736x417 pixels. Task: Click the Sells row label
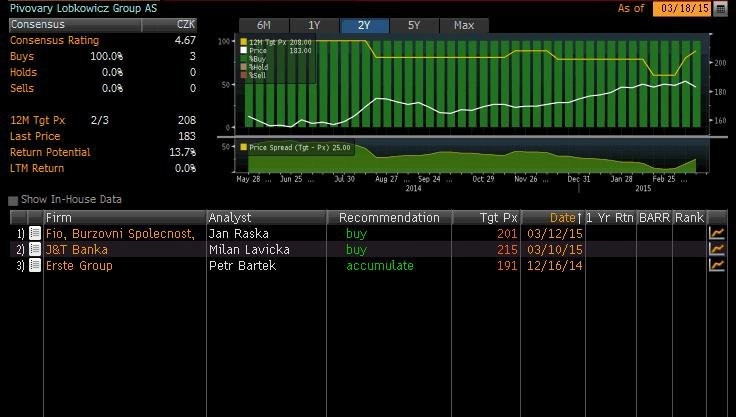coord(22,88)
